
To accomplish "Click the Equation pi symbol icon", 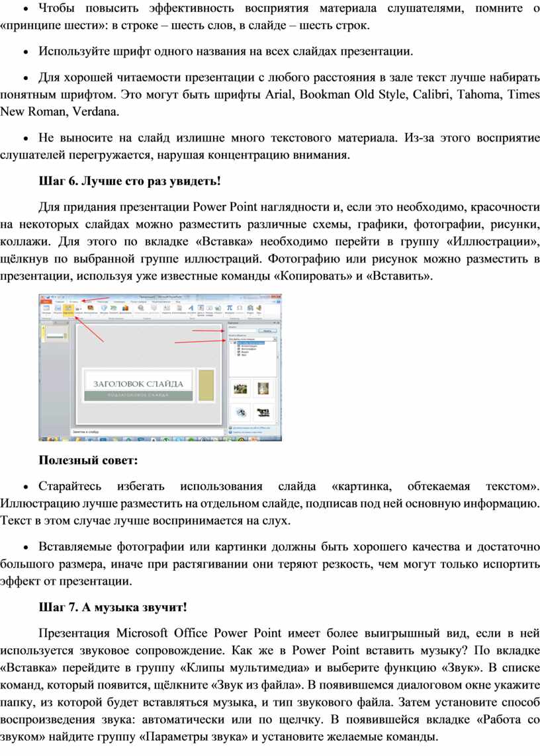I will point(229,308).
